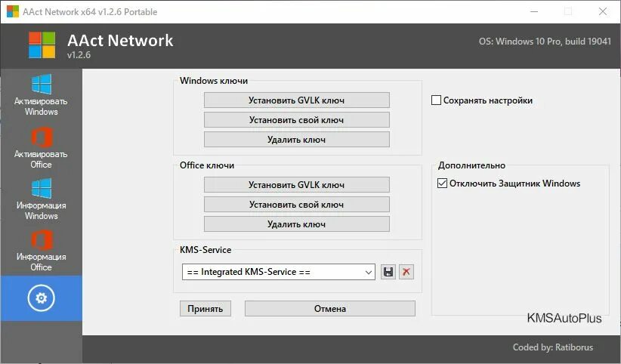The image size is (621, 364).
Task: Click the v1.2.6 version label in header
Action: (79, 55)
